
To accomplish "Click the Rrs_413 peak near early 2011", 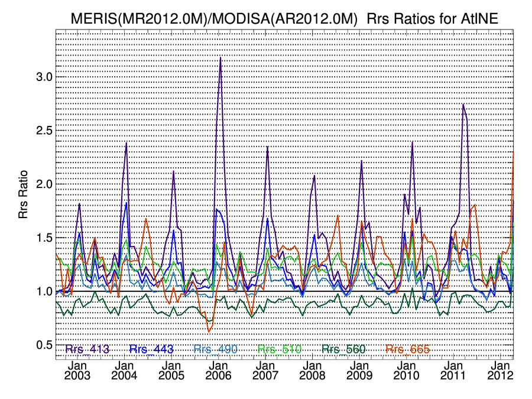I will tap(463, 105).
